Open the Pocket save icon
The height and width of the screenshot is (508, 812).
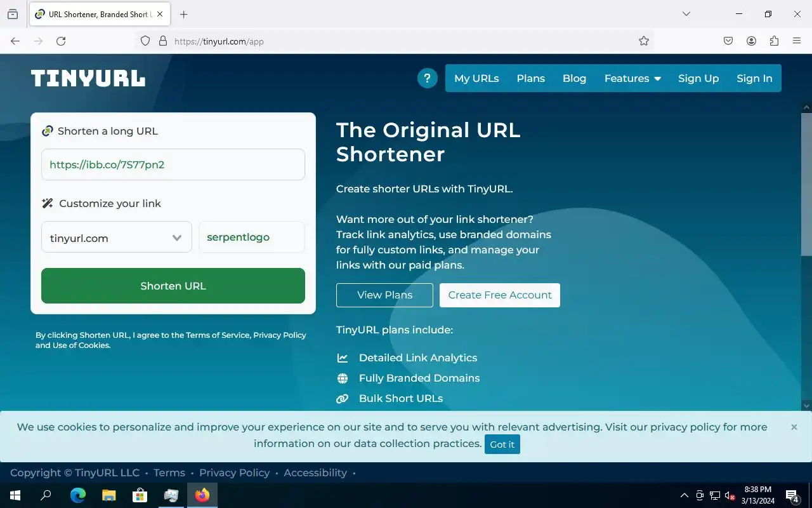(x=728, y=41)
